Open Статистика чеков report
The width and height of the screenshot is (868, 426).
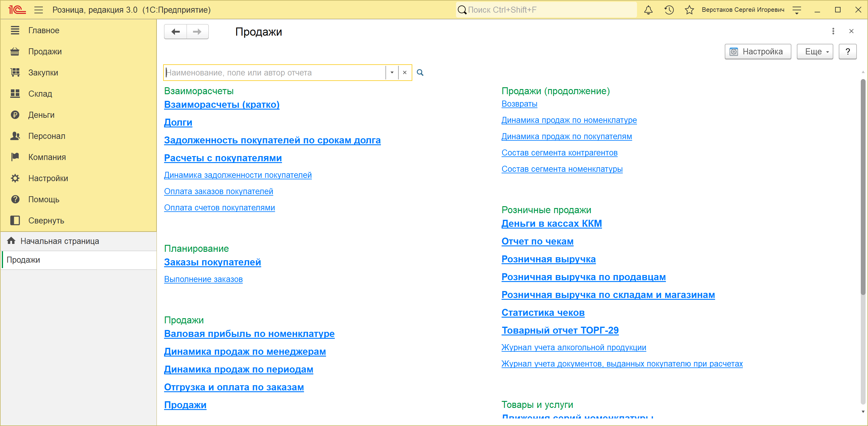click(x=543, y=313)
